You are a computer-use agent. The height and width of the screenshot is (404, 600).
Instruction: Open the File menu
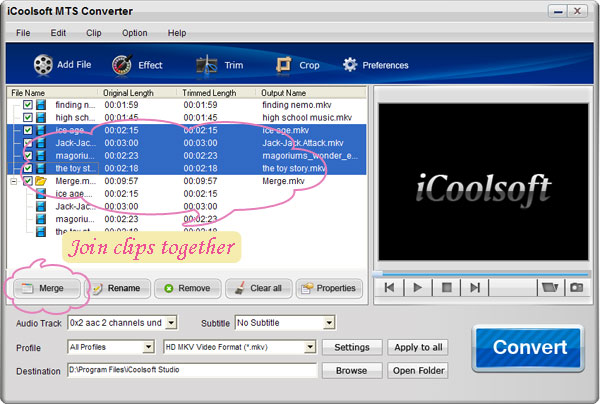coord(23,33)
